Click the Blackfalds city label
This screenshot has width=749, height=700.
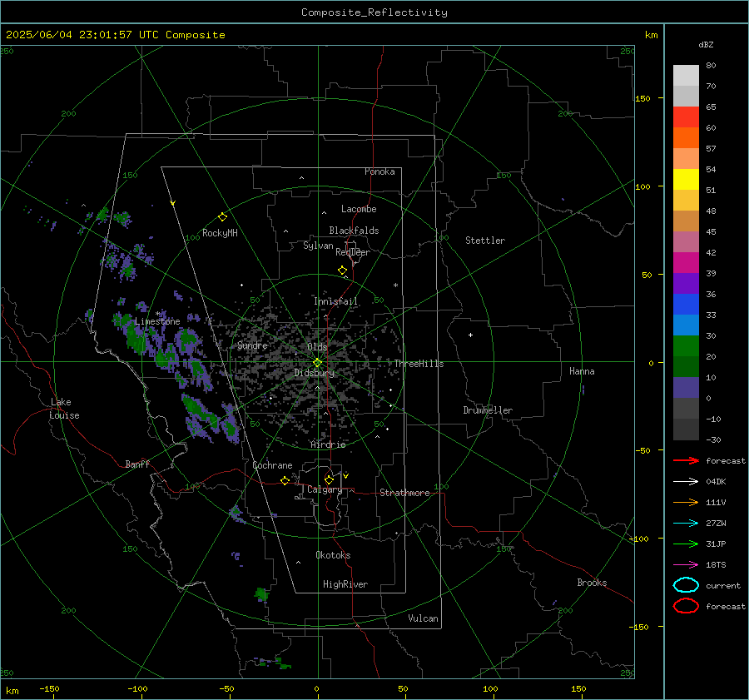(x=354, y=231)
